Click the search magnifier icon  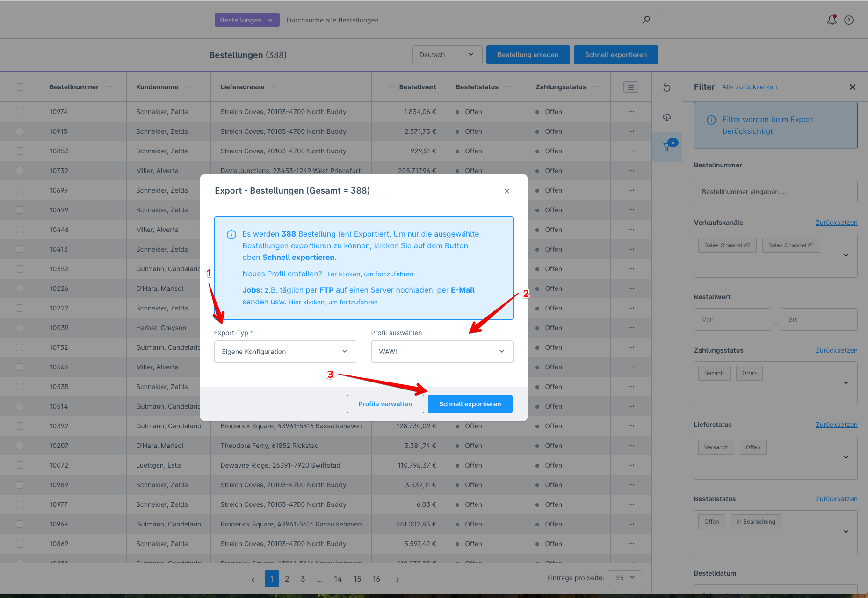646,20
